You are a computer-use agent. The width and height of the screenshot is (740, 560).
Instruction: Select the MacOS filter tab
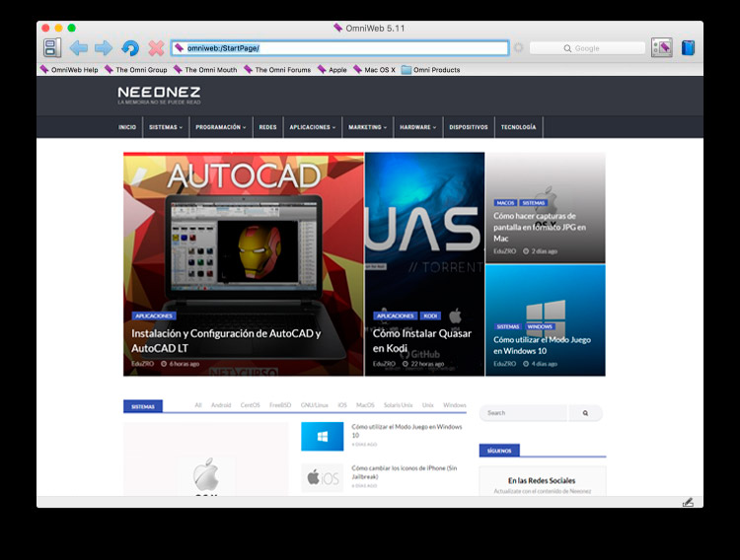click(x=365, y=405)
